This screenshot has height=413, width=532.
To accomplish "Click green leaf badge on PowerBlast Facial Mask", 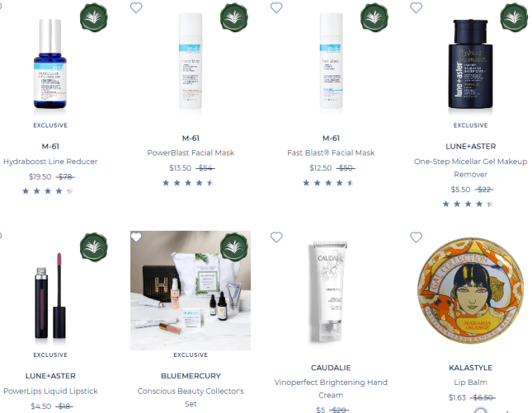I will pyautogui.click(x=233, y=17).
